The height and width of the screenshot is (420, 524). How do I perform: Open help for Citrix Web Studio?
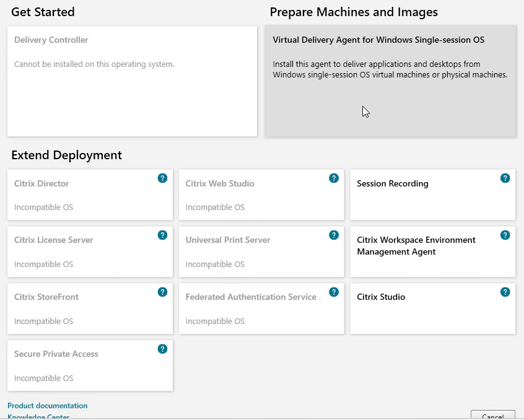pos(333,178)
